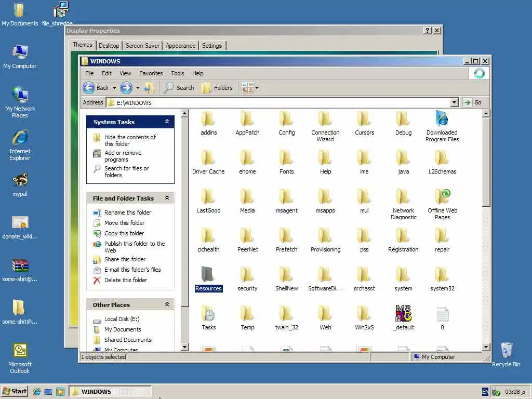Image resolution: width=532 pixels, height=399 pixels.
Task: Select Microsoft Outlook desktop icon
Action: [x=20, y=358]
